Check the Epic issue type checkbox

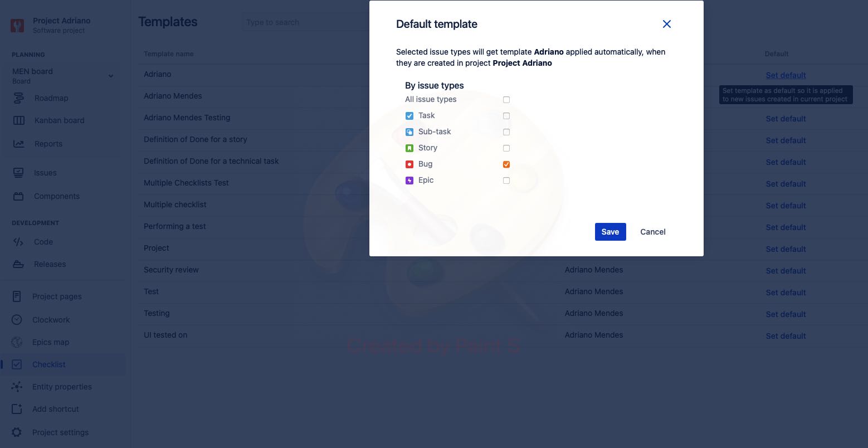506,180
